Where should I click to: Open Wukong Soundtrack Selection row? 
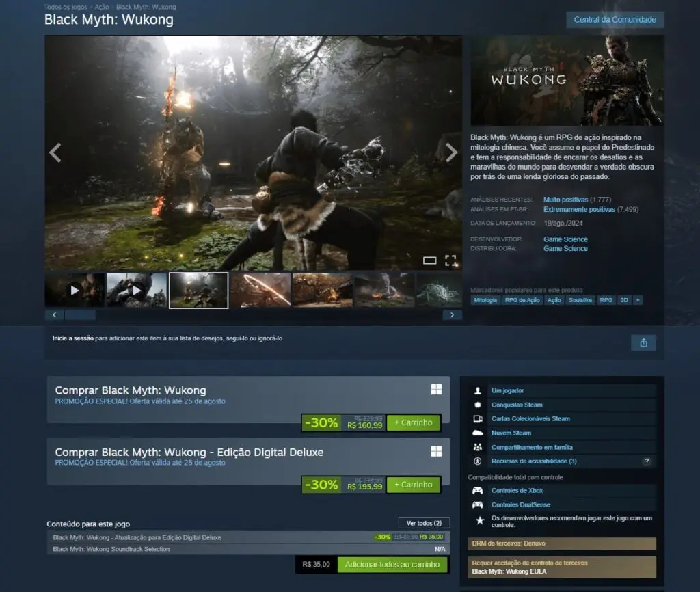tap(248, 549)
